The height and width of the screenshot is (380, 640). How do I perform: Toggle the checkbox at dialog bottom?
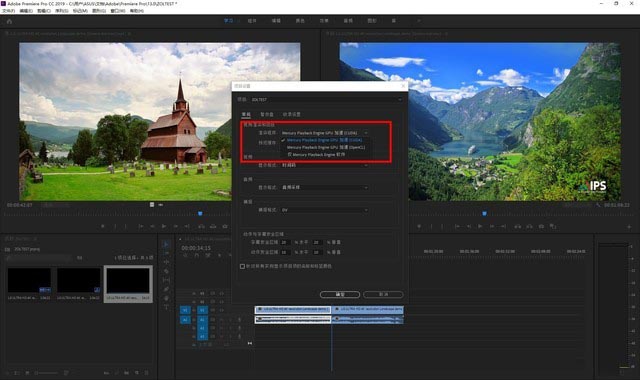pyautogui.click(x=242, y=266)
